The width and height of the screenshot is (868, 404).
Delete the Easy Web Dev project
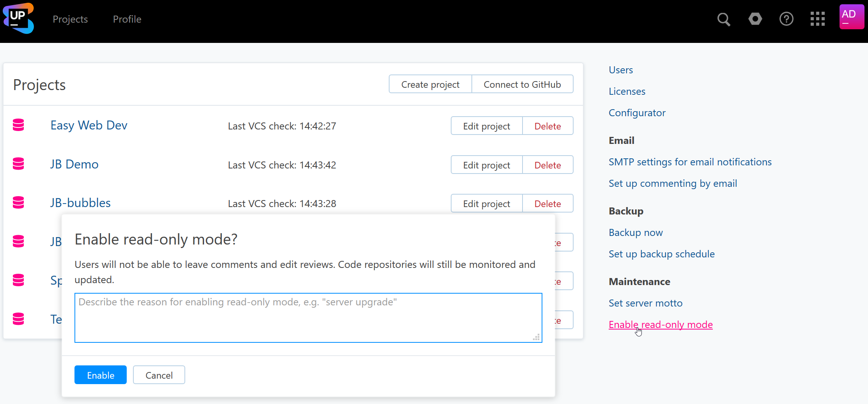click(x=547, y=126)
